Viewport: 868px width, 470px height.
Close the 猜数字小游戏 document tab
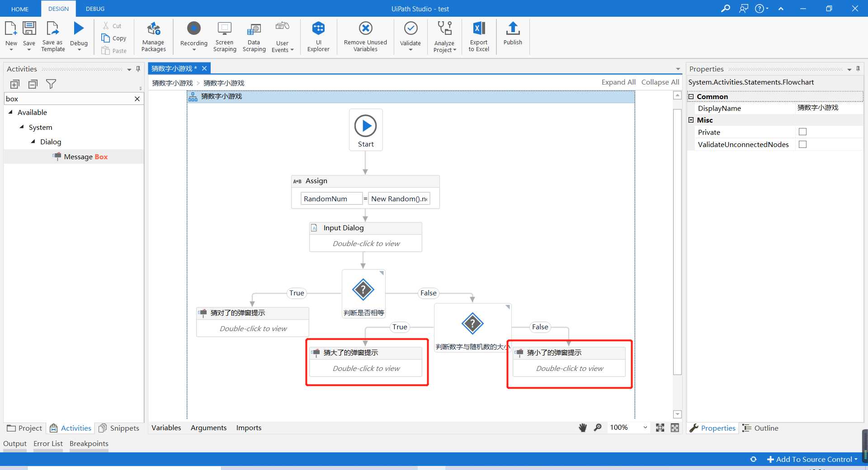204,68
